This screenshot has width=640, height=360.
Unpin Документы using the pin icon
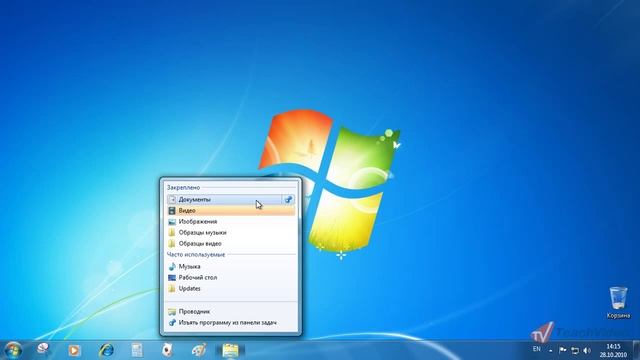pos(289,200)
